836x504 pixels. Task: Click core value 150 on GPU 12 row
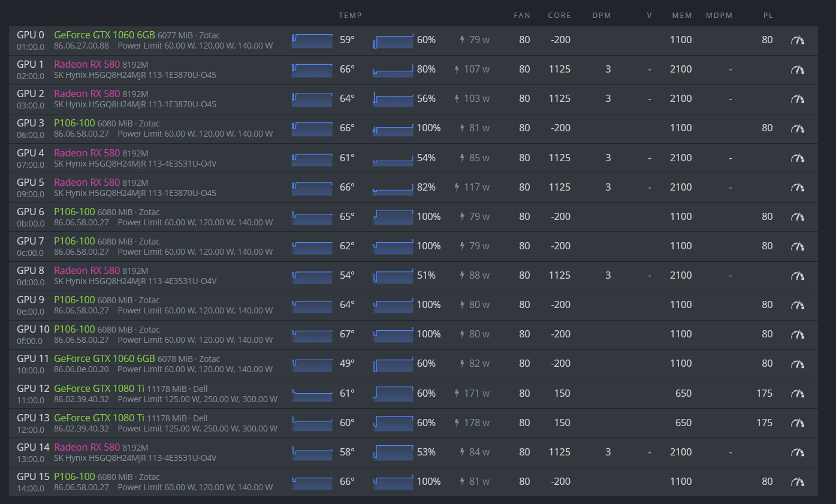[x=562, y=394]
